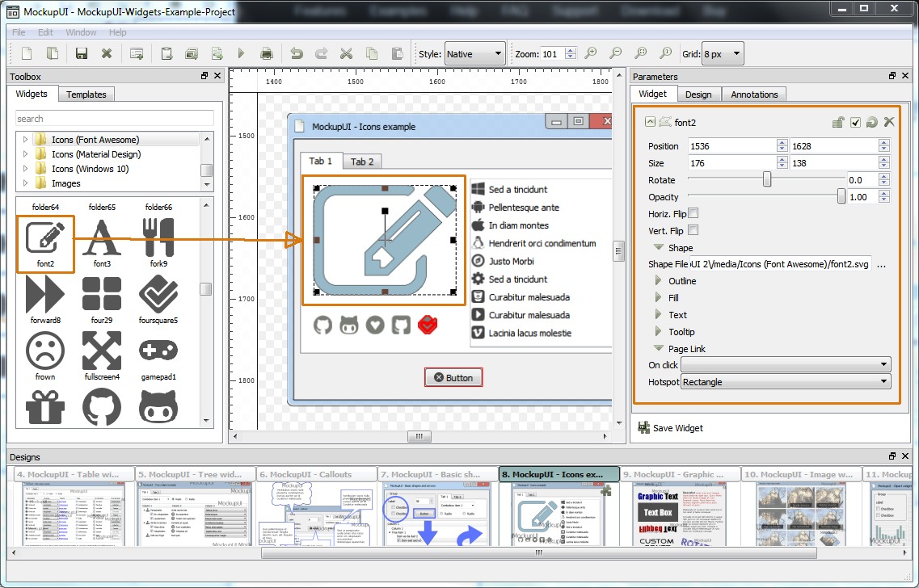Enable the Horiz. Flip checkbox

(693, 213)
